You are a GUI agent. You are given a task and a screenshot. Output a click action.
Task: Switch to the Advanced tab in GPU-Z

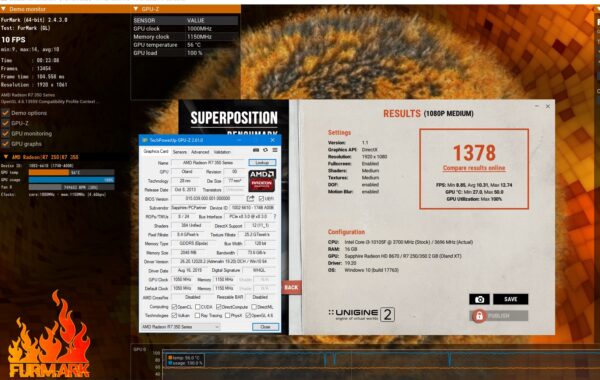[200, 152]
